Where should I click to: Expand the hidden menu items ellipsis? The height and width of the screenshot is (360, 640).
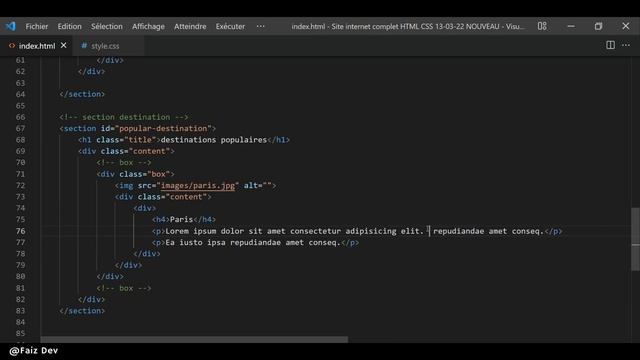point(260,26)
